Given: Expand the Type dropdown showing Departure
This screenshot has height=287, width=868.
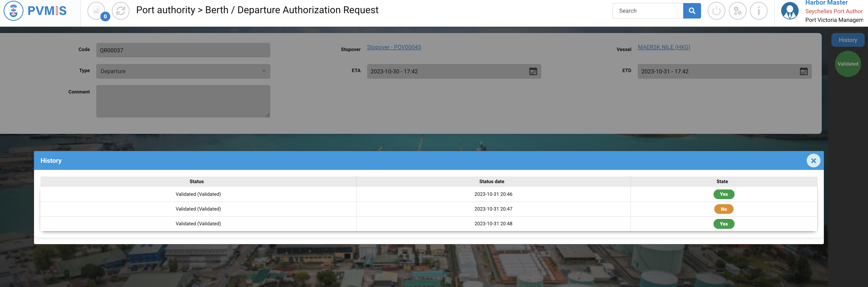Looking at the screenshot, I should pyautogui.click(x=183, y=71).
